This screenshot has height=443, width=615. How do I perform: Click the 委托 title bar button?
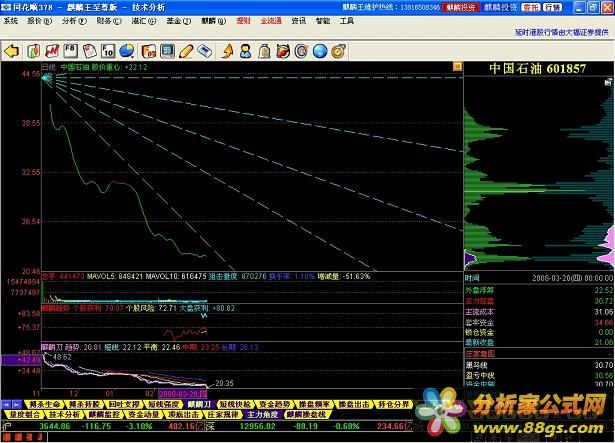(531, 7)
